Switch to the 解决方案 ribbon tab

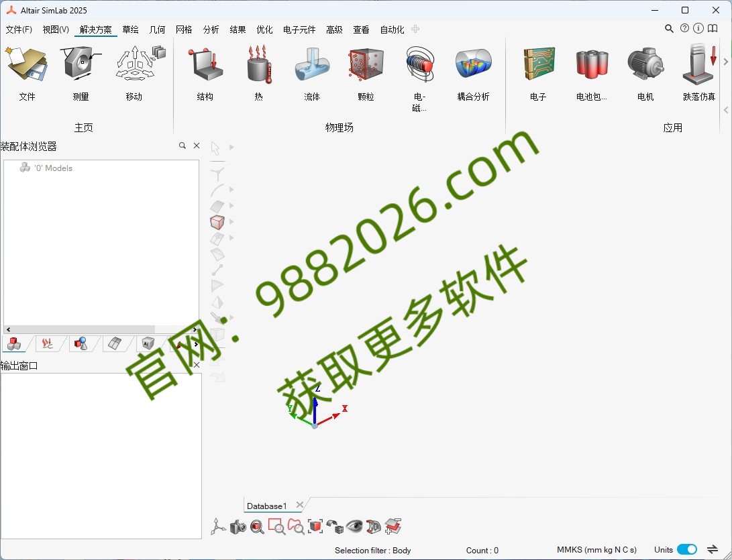(96, 30)
